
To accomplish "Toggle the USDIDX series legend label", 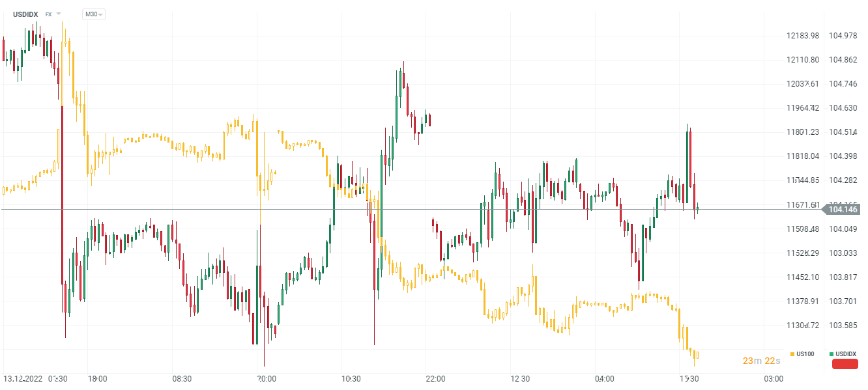I will coord(846,354).
